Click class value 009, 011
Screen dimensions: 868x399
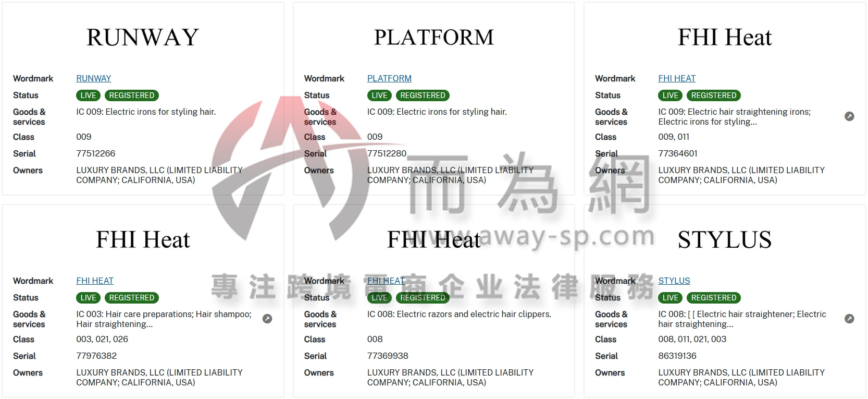[x=674, y=137]
